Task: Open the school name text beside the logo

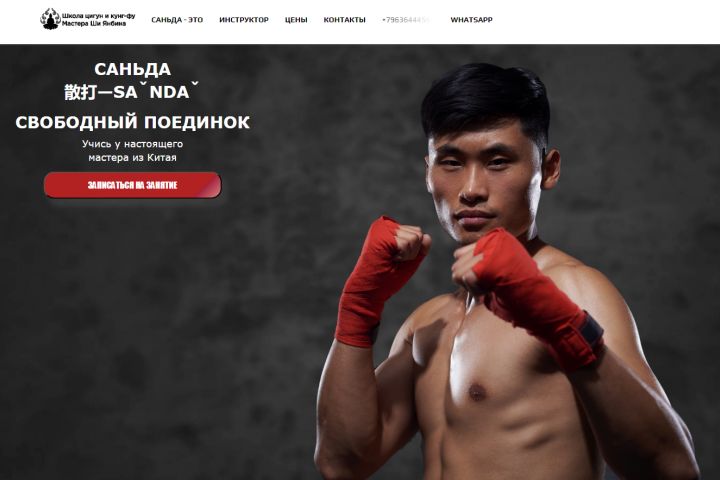Action: click(x=99, y=19)
